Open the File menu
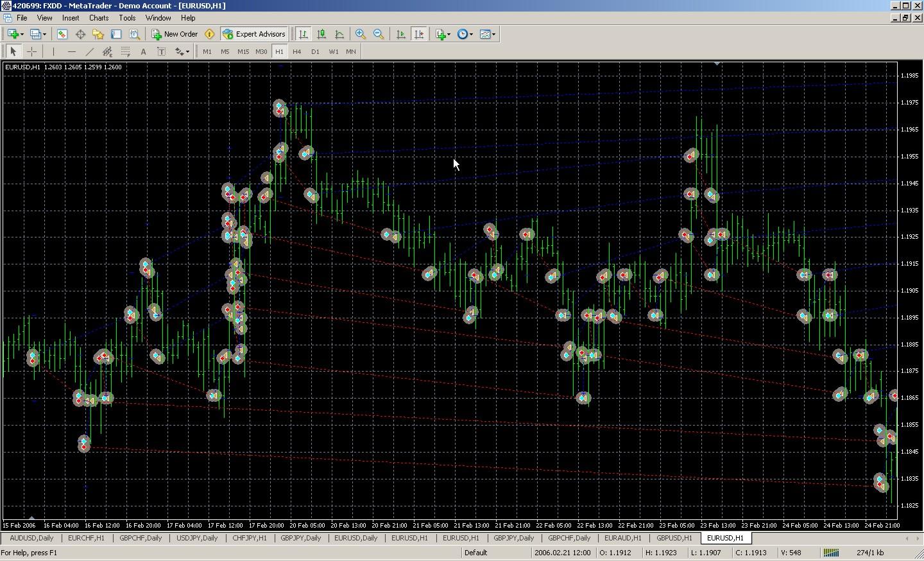 [22, 18]
